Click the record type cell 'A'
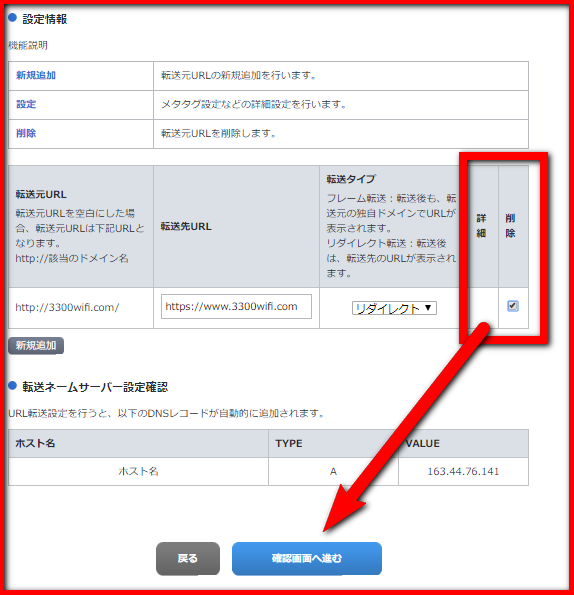The width and height of the screenshot is (574, 595). coord(333,471)
